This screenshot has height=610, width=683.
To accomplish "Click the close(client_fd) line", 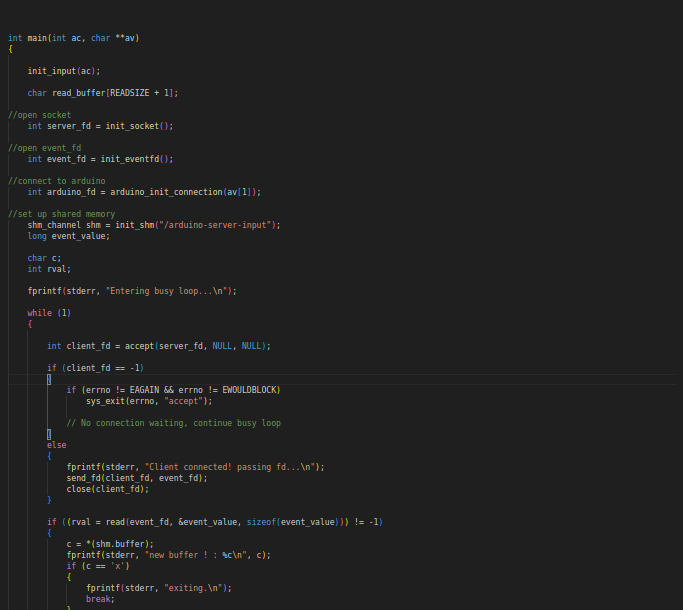I will [x=108, y=489].
